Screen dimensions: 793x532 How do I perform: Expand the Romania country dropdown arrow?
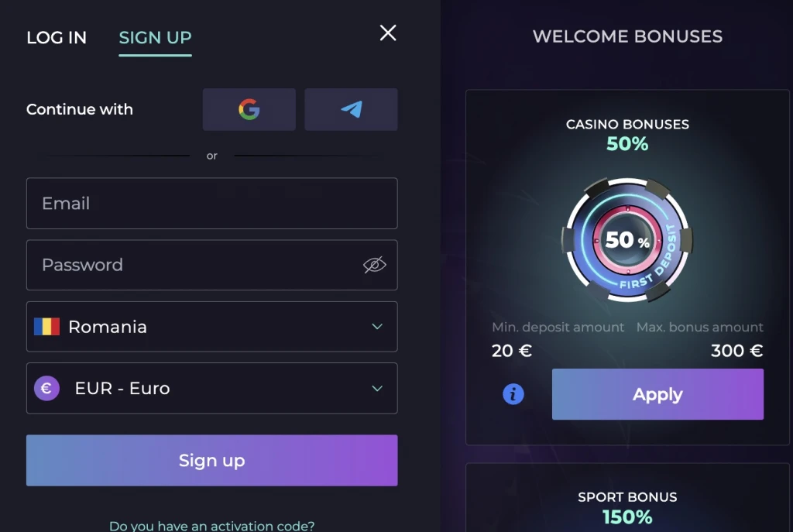(377, 327)
